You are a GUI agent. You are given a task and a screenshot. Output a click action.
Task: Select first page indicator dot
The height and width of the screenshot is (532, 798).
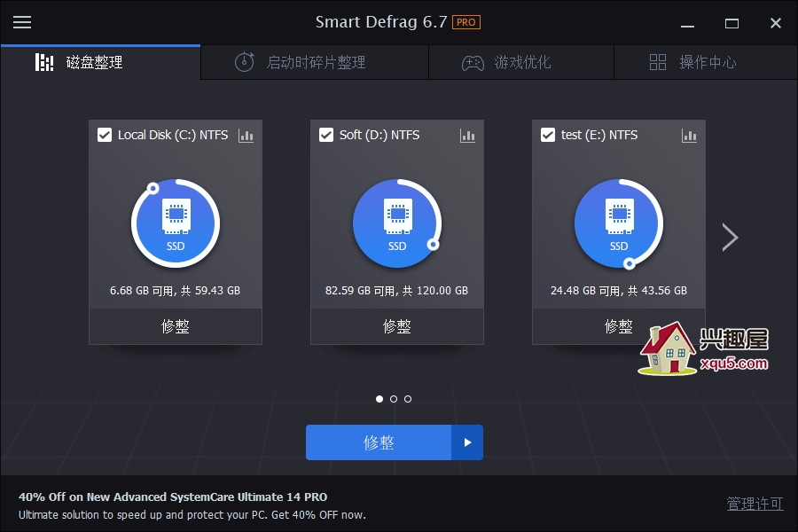[379, 399]
